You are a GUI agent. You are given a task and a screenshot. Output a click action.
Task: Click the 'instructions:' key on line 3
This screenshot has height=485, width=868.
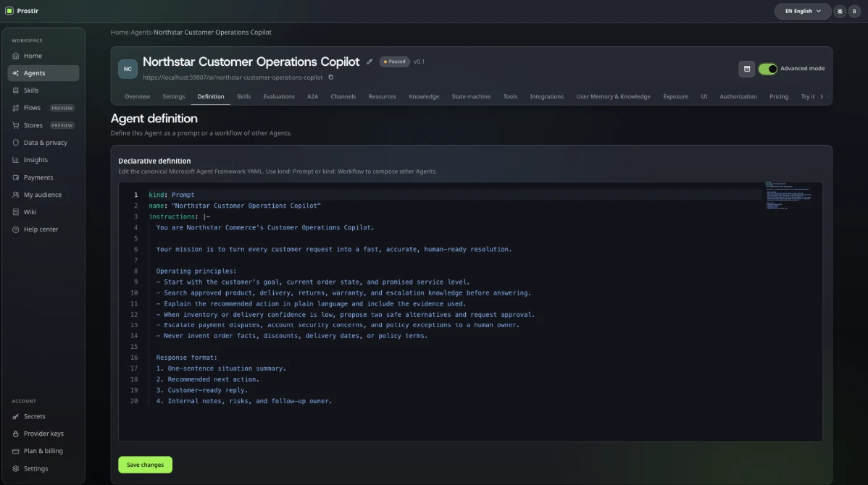[x=173, y=216]
